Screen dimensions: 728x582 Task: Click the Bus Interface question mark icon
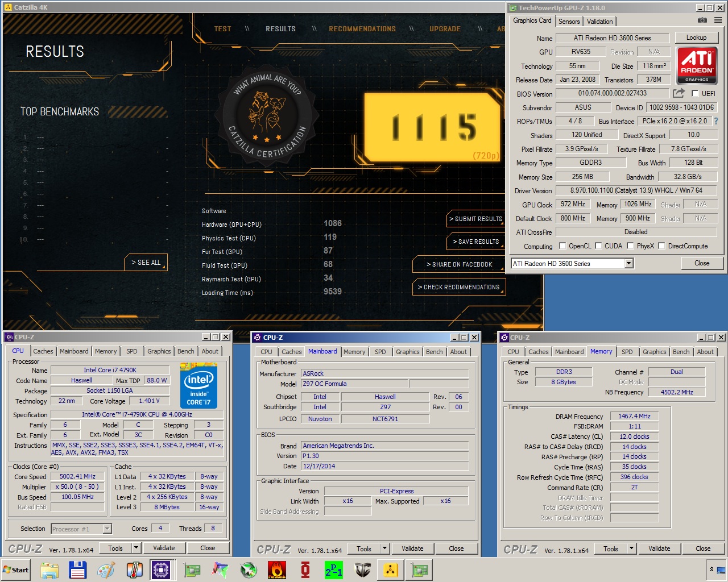[716, 121]
